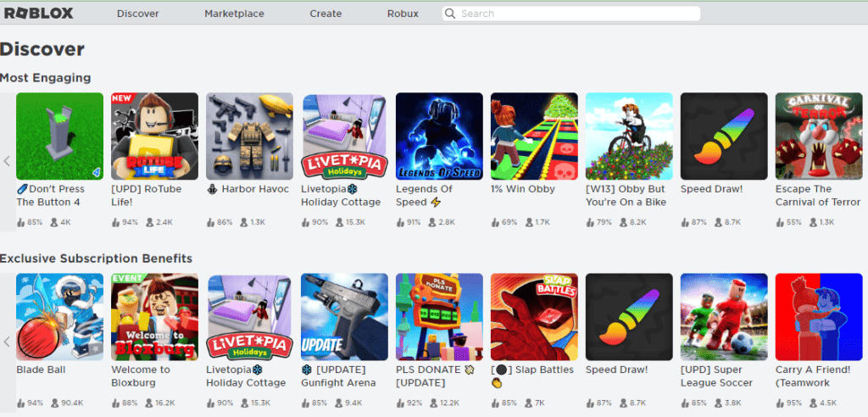The width and height of the screenshot is (868, 417).
Task: Click player count icon beside 4K
Action: coord(54,223)
